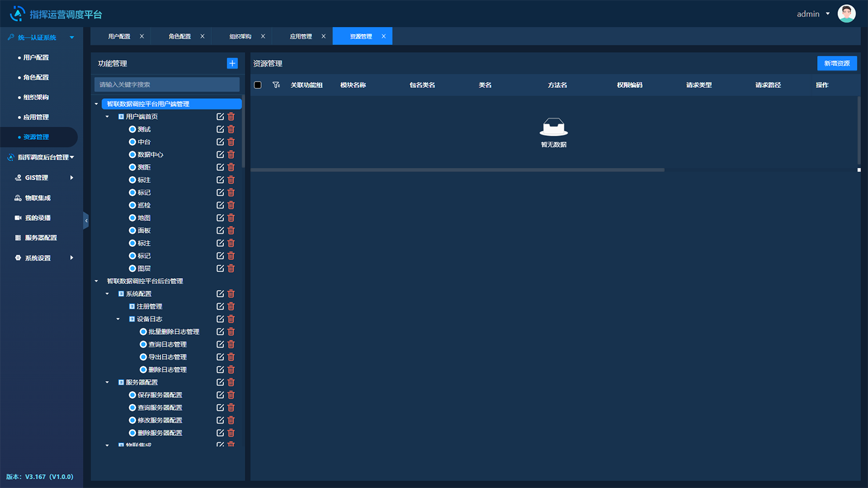Delete the 保存服务器配置 node
This screenshot has width=868, height=488.
pyautogui.click(x=231, y=395)
